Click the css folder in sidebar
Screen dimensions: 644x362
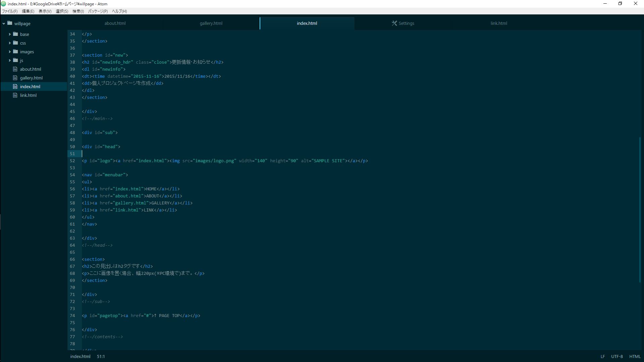coord(23,43)
